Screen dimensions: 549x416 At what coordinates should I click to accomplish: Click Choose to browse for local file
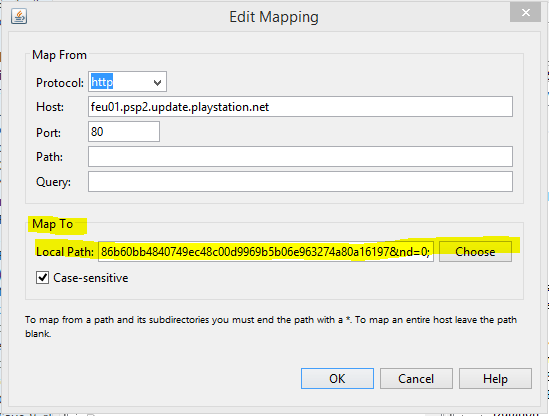point(475,251)
